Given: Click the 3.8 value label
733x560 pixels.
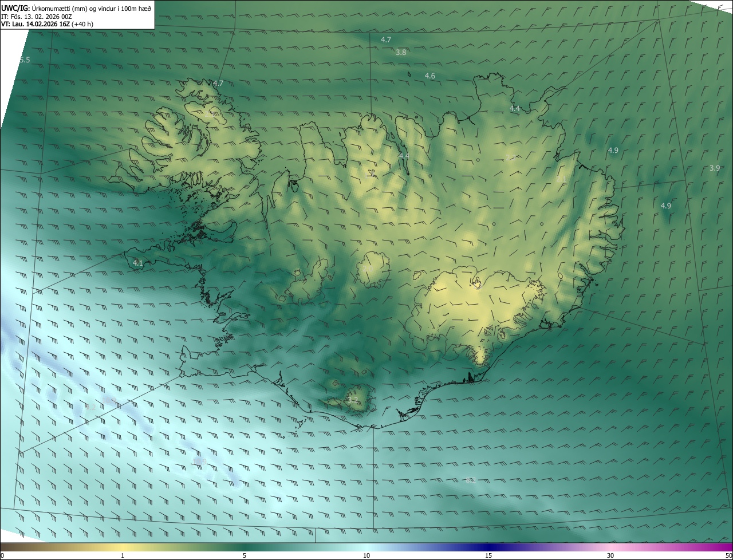Looking at the screenshot, I should pos(401,52).
